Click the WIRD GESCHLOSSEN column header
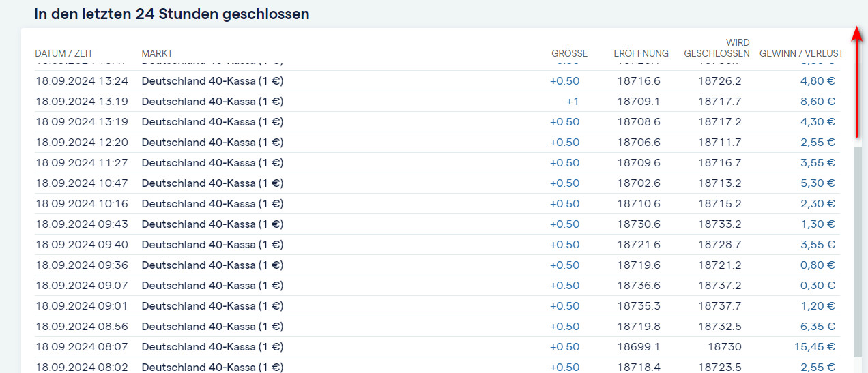 pos(717,48)
